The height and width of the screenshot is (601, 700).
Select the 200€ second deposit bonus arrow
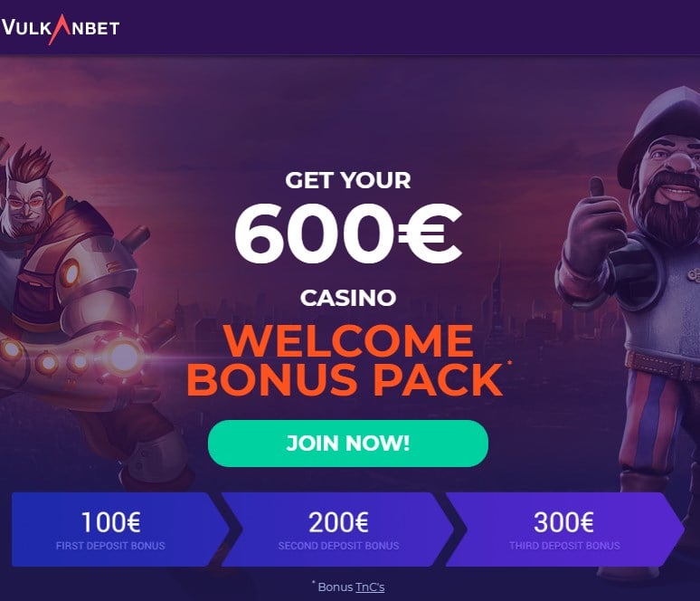pos(338,529)
